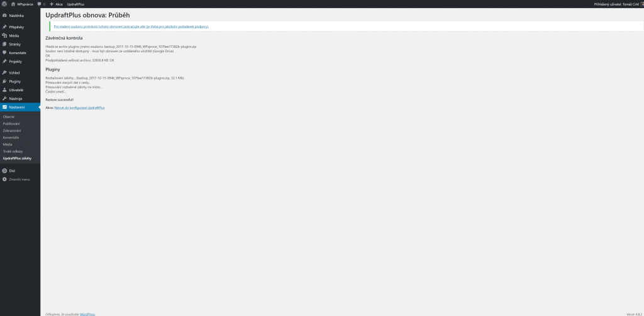Open the WordPress logo menu

(x=4, y=4)
